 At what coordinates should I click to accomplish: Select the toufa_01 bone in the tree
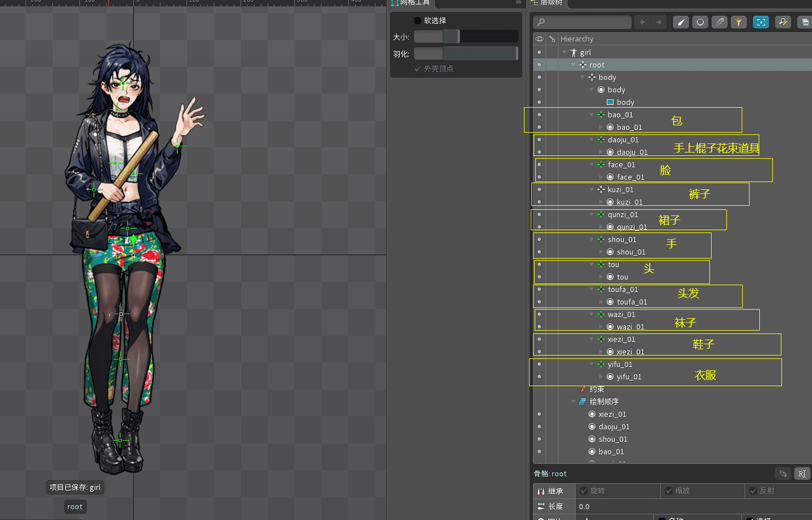coord(623,289)
